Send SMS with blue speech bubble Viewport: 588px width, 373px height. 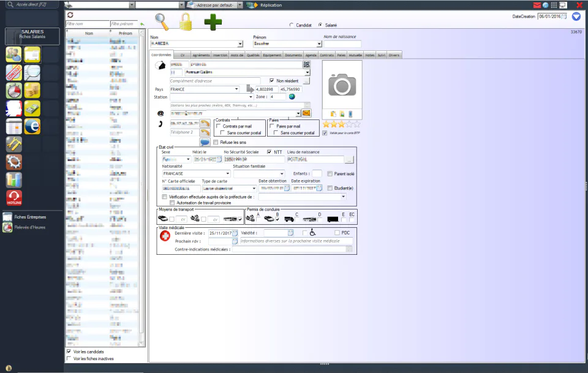205,142
